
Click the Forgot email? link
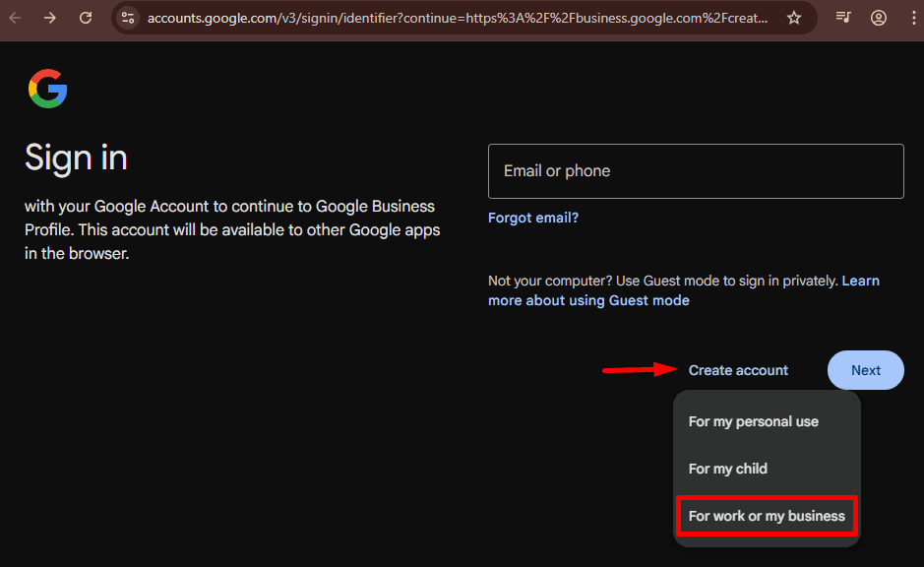click(x=533, y=218)
